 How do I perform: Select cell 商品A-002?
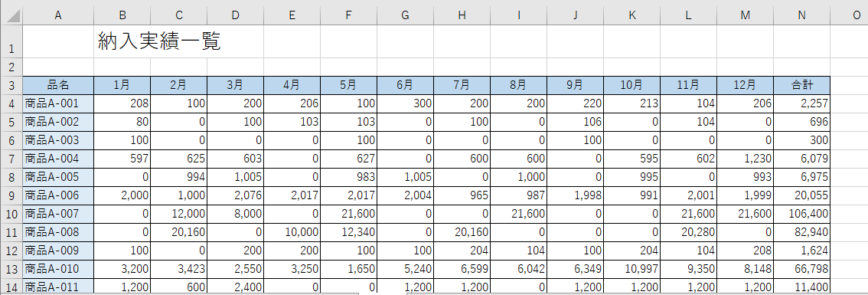(58, 122)
